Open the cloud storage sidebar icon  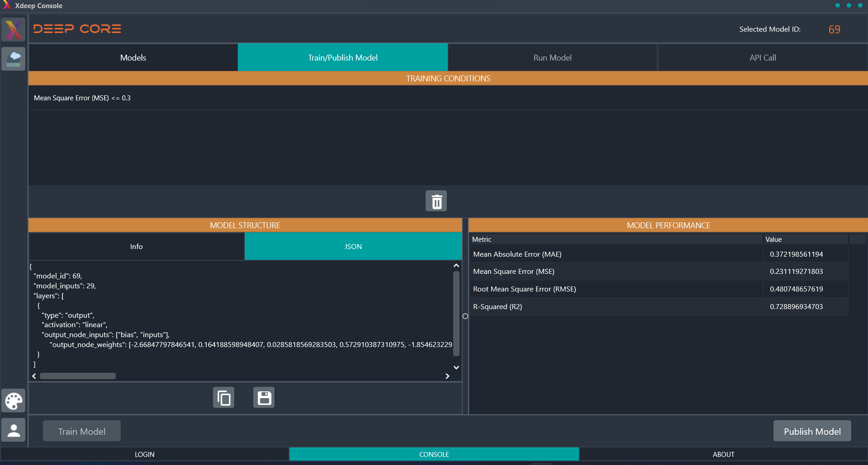[x=14, y=59]
